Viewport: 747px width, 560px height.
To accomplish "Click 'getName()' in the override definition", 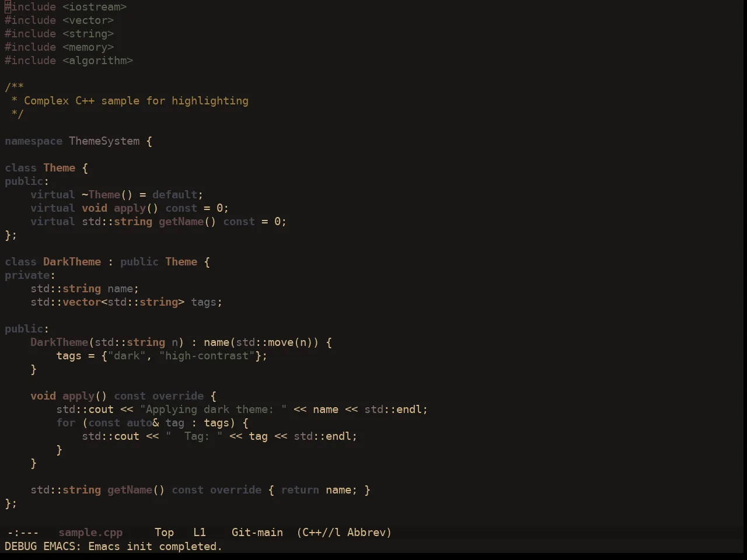I will point(137,490).
